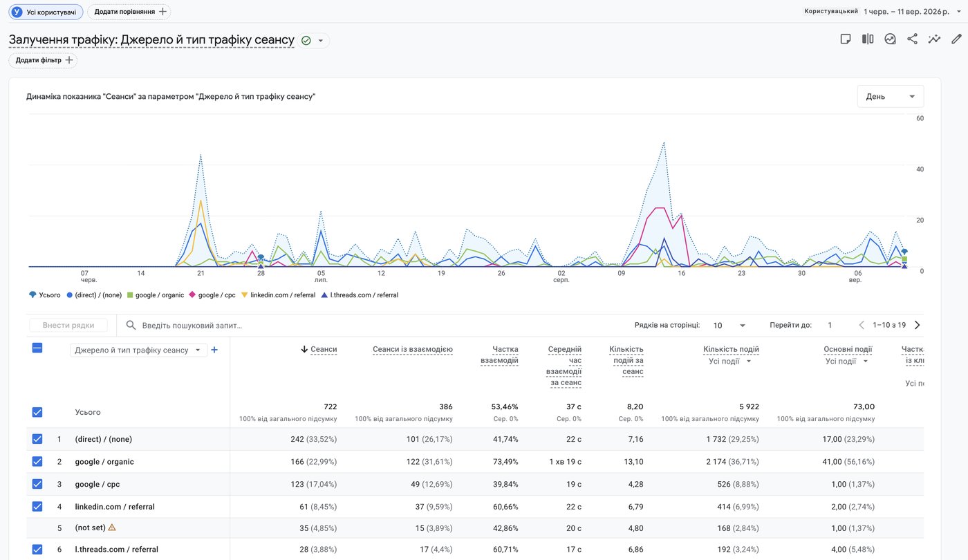Toggle (direct) / (none) legend color dot
Viewport: 968px width, 560px height.
coord(69,295)
